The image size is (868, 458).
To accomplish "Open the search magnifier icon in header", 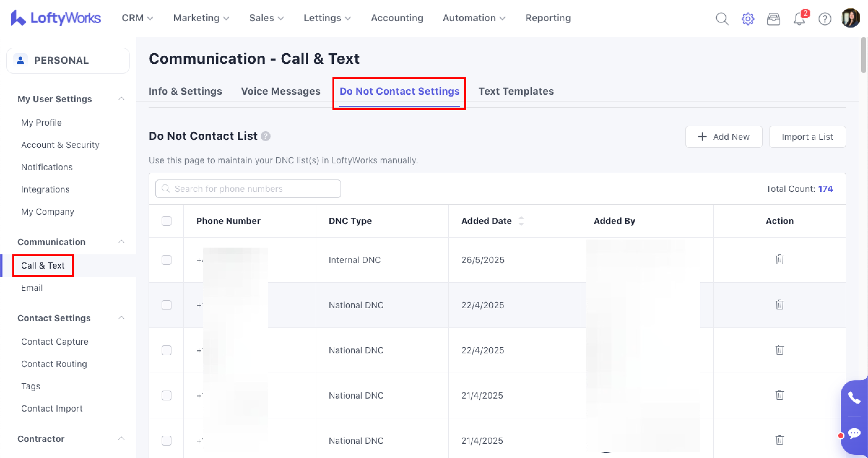I will click(722, 19).
